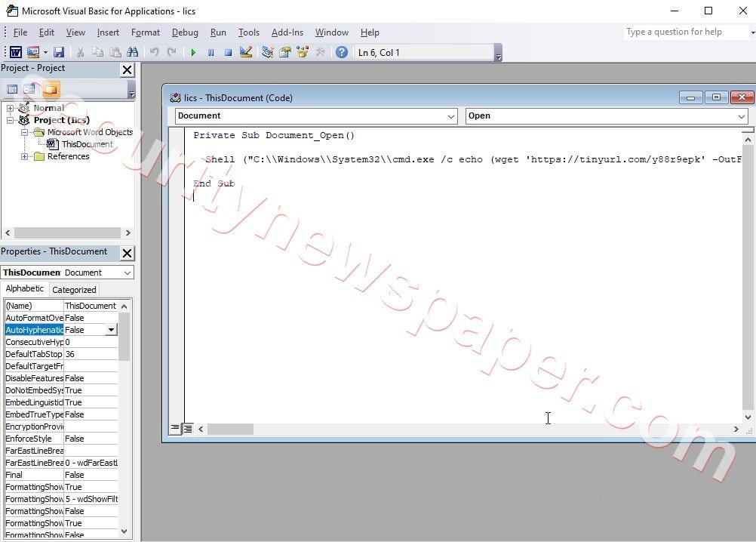Maximize the ThisDocument code window
Image resolution: width=756 pixels, height=542 pixels.
click(x=717, y=97)
